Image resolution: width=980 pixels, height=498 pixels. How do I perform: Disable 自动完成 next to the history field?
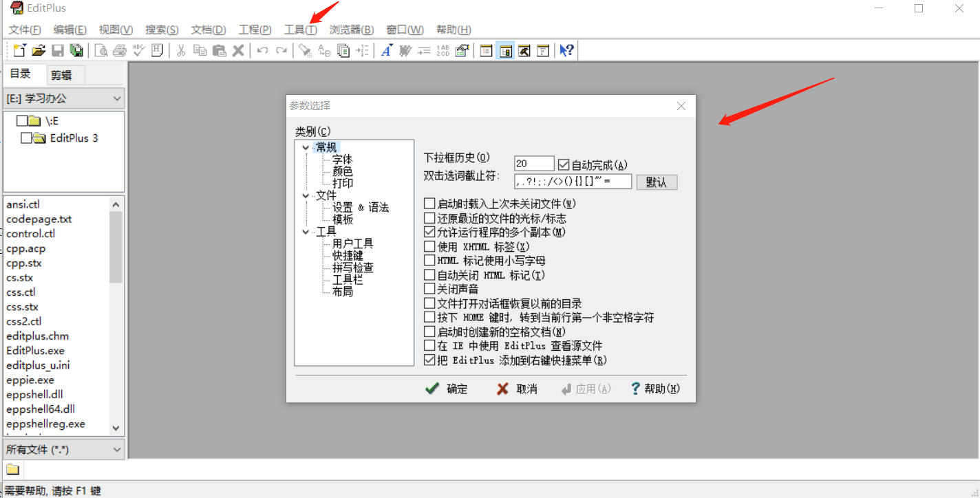coord(563,163)
